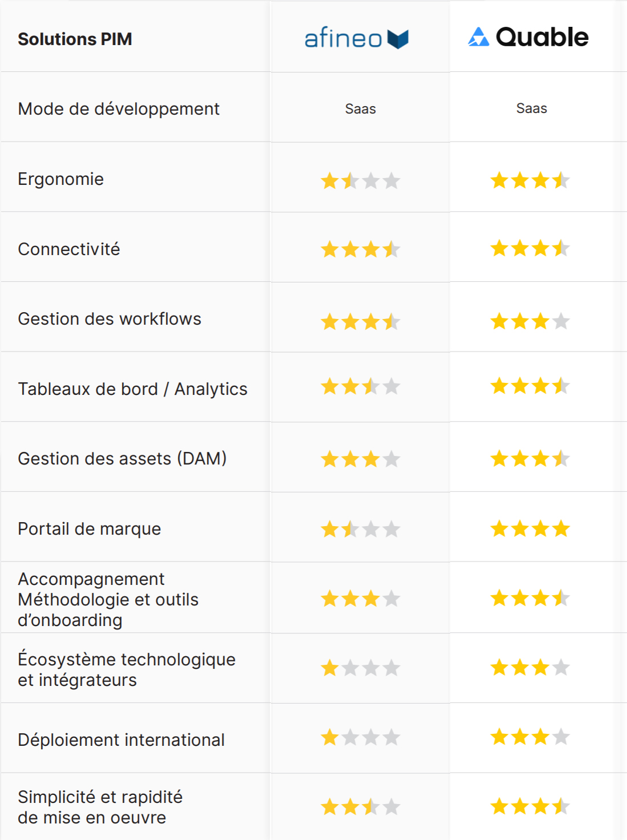The image size is (627, 840).
Task: Click Quable's Gestion des workflows stars
Action: 530,321
